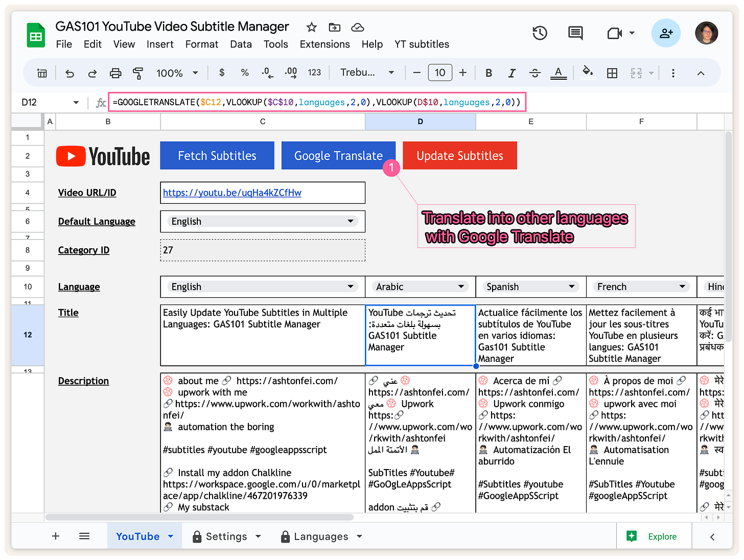Screen dimensions: 744x560
Task: Open the fill color paint bucket
Action: [x=588, y=72]
